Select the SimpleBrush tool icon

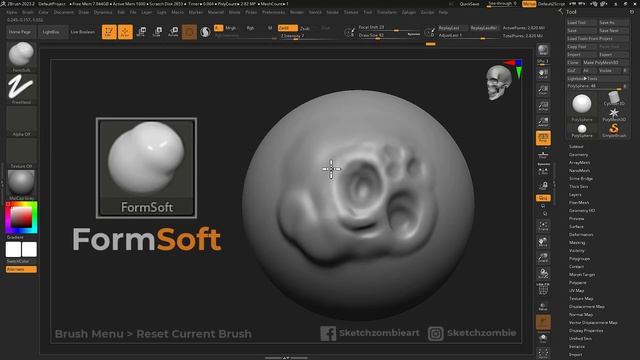[613, 130]
